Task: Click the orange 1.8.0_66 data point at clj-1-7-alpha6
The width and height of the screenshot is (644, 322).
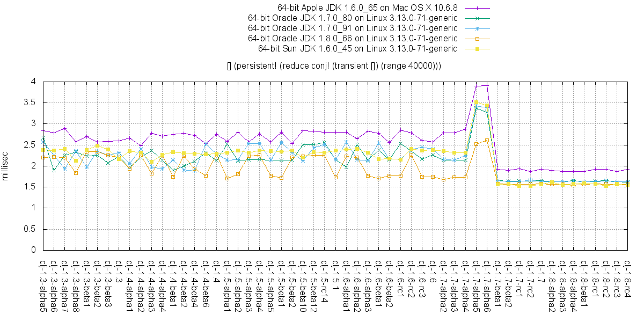Action: 487,141
